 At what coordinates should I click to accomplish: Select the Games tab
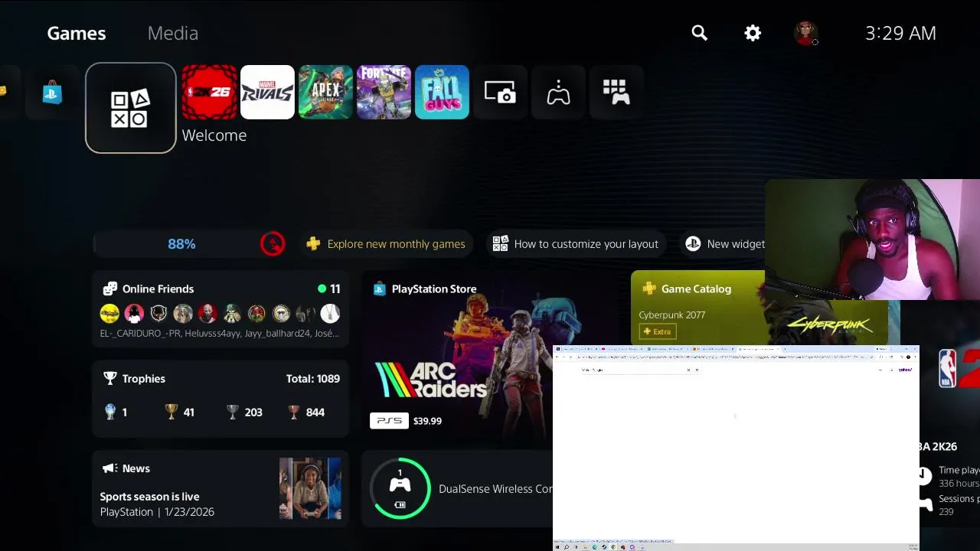click(x=77, y=33)
